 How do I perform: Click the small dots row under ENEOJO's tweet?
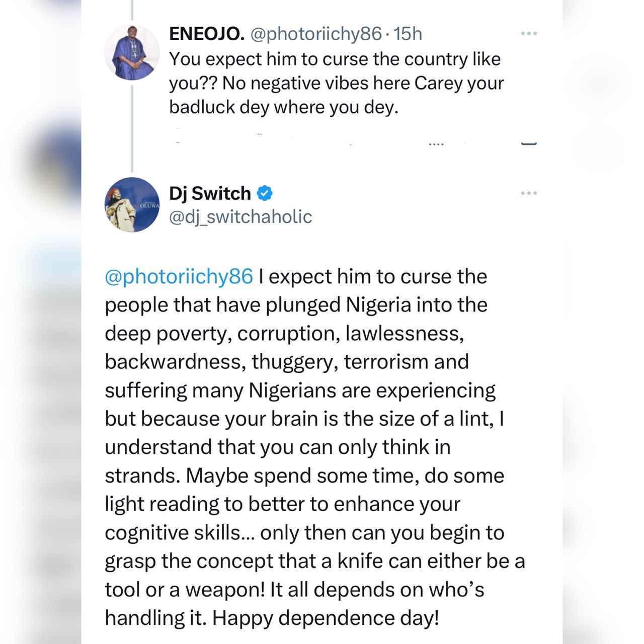coord(436,145)
